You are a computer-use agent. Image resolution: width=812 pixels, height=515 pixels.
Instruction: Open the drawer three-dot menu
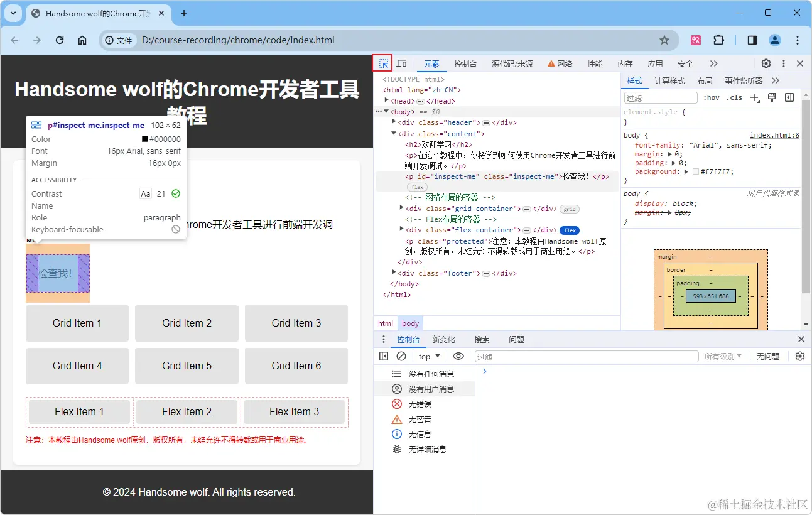[x=384, y=339]
